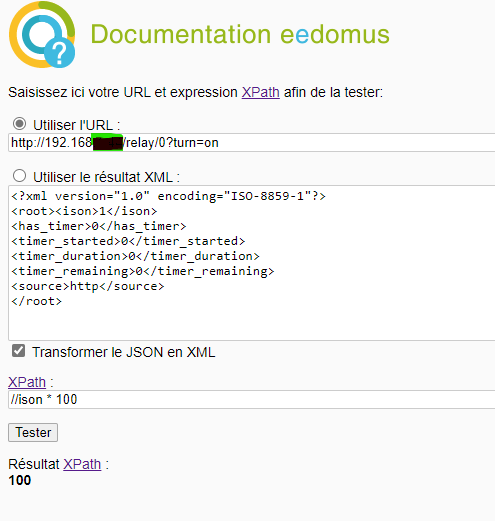Click the redacted IP section in URL
Image resolution: width=495 pixels, height=521 pixels.
point(108,143)
